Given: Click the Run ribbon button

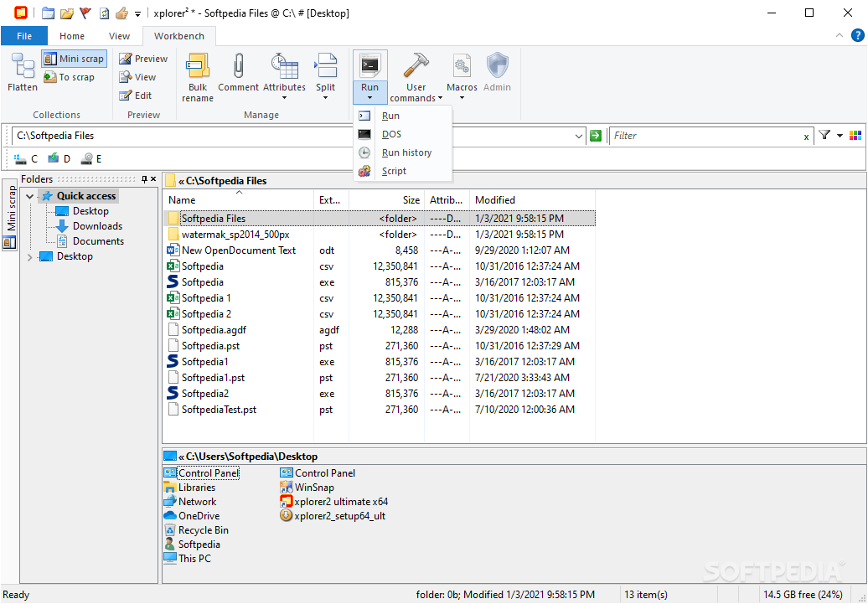Looking at the screenshot, I should [369, 78].
